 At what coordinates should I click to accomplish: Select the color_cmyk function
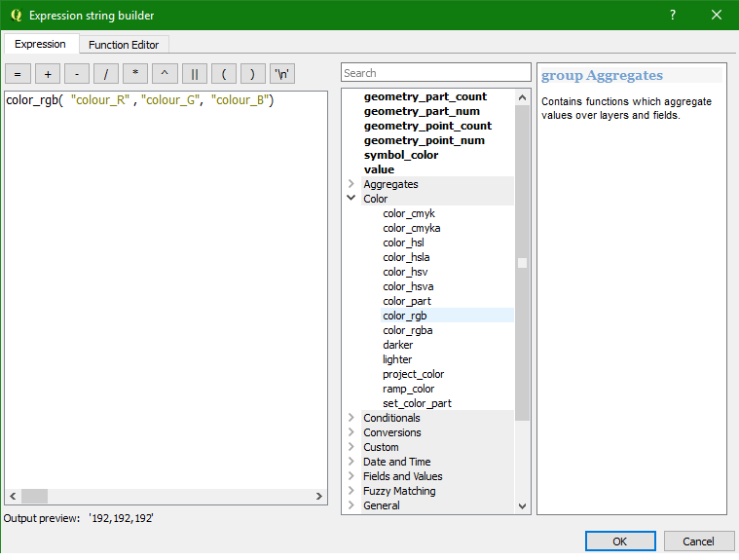coord(409,213)
